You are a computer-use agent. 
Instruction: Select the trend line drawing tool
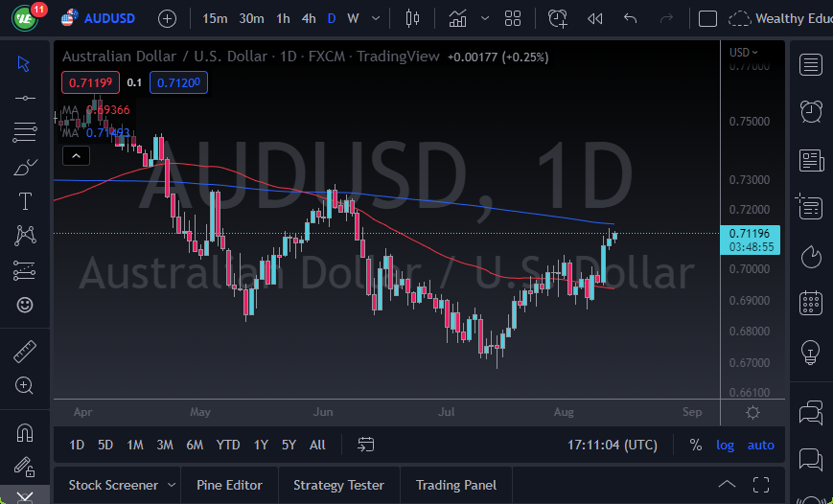[25, 98]
